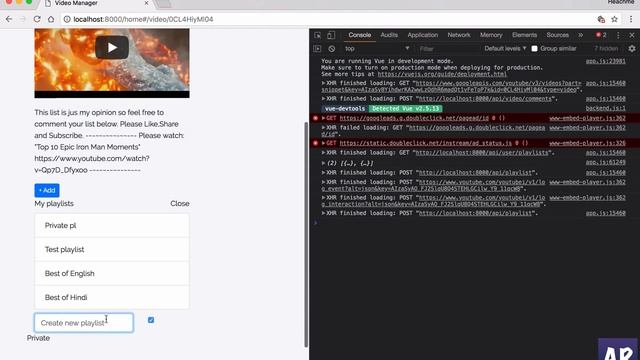Switch to the Sources tab
Viewport: 640px width, 360px height.
(x=558, y=35)
